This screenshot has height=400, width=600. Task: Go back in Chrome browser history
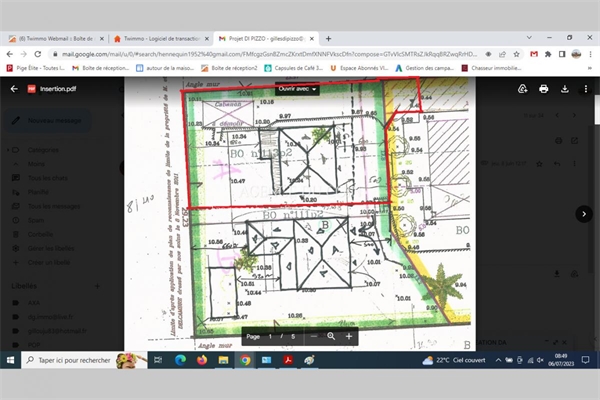[x=10, y=54]
